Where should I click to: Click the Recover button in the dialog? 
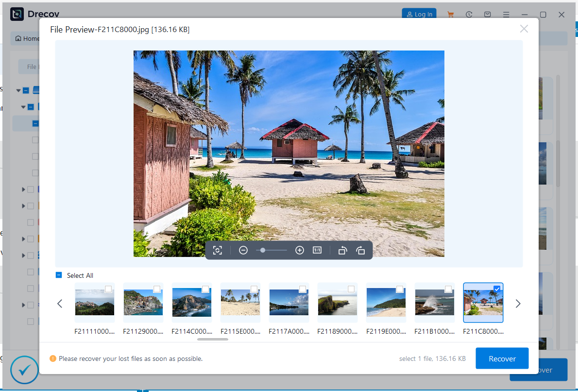tap(502, 358)
